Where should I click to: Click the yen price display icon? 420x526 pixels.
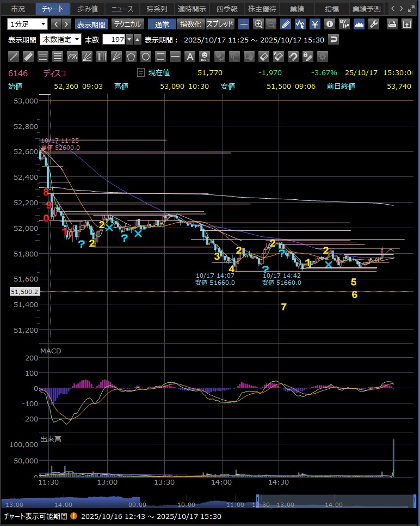[x=314, y=24]
